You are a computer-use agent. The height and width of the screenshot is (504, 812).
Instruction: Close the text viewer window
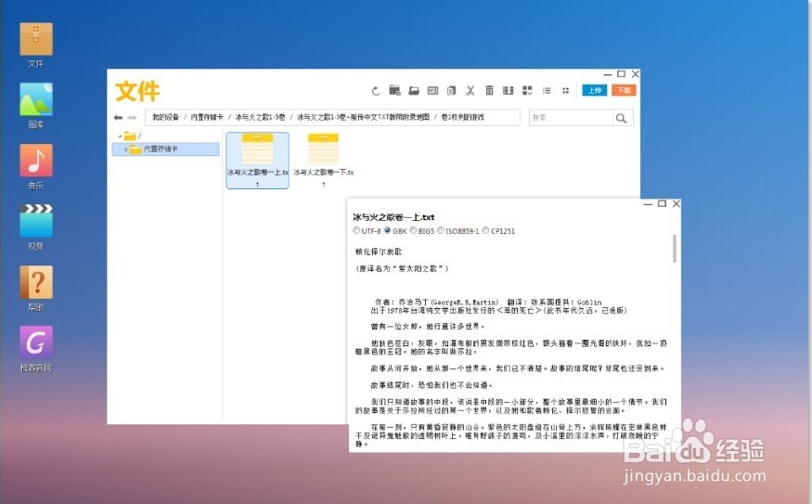(x=676, y=203)
